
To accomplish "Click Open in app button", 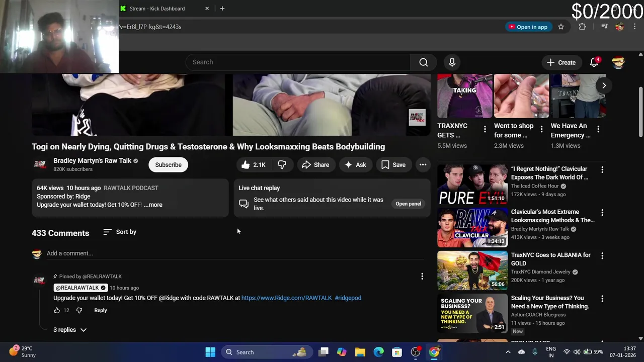I will tap(528, 27).
